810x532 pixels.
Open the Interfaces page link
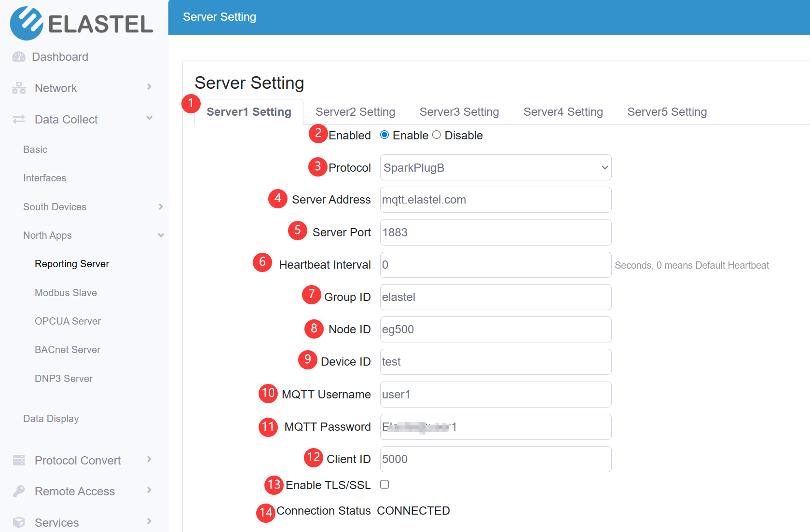click(x=45, y=178)
